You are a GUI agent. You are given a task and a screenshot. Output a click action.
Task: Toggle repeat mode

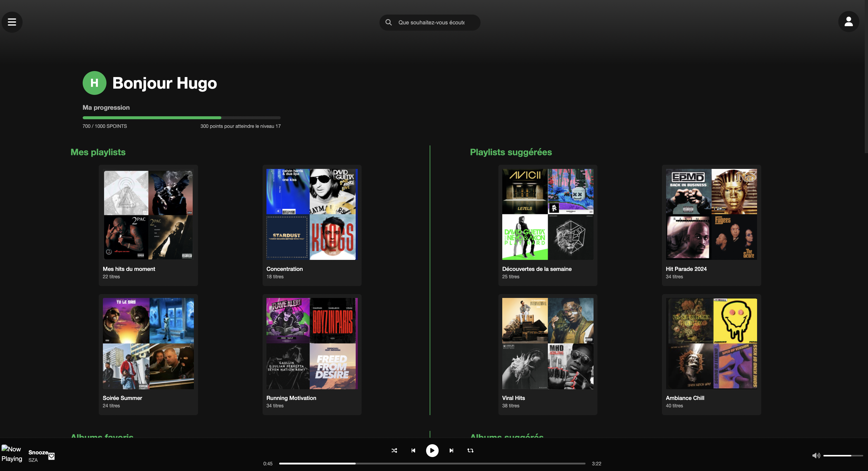(x=470, y=450)
